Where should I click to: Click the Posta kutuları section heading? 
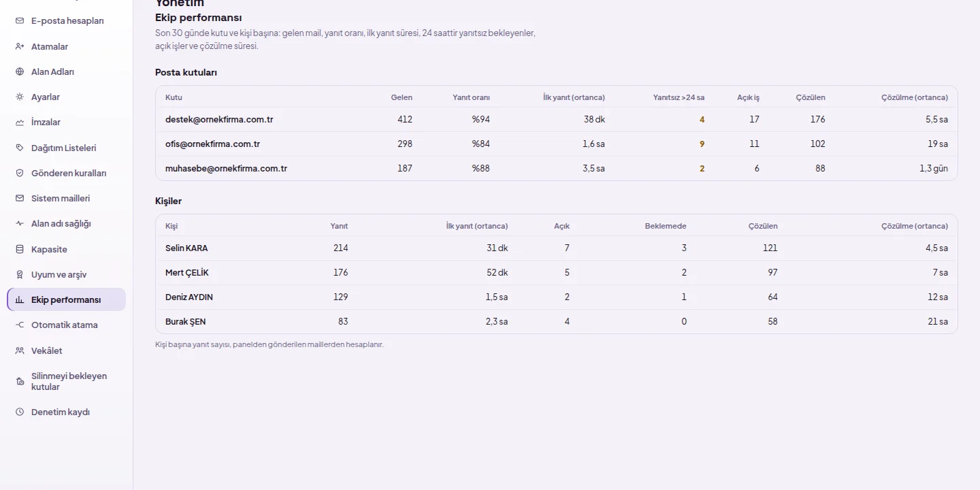(x=186, y=72)
